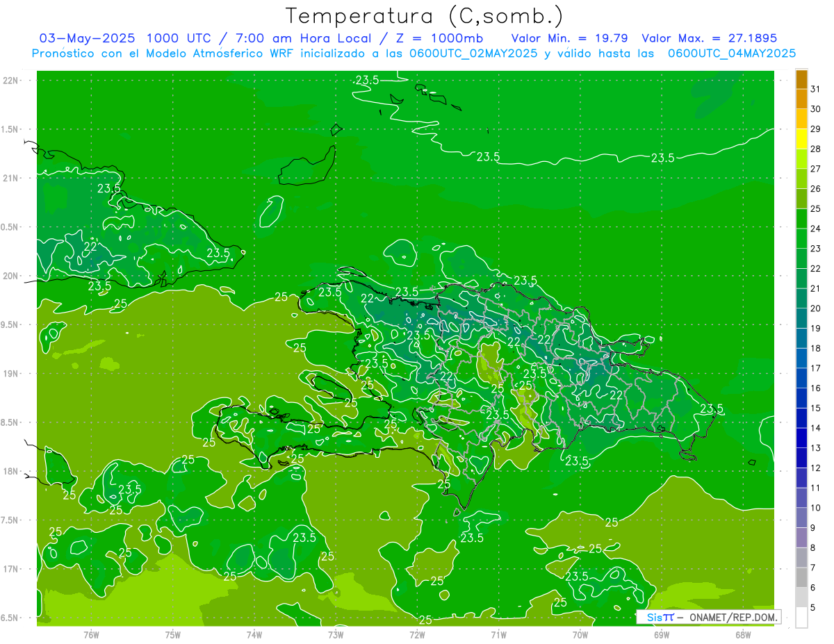Click the "69W" longitude axis label
This screenshot has width=834, height=644.
click(662, 634)
